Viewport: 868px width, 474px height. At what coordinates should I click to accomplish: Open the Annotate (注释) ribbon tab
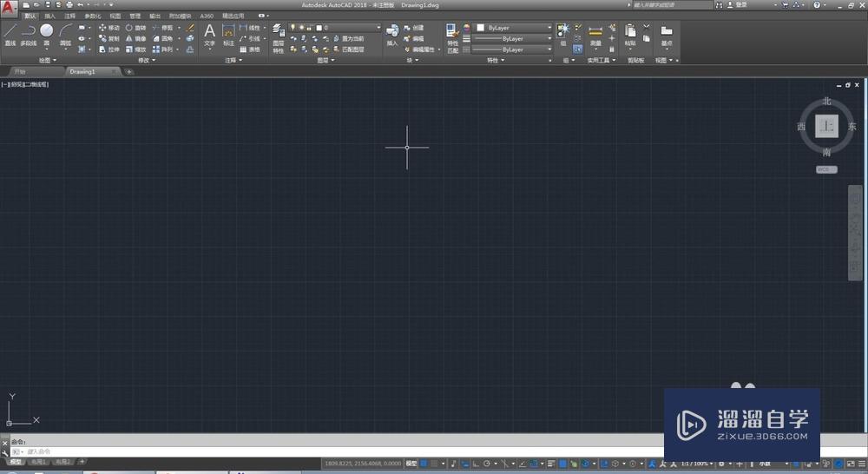point(69,16)
